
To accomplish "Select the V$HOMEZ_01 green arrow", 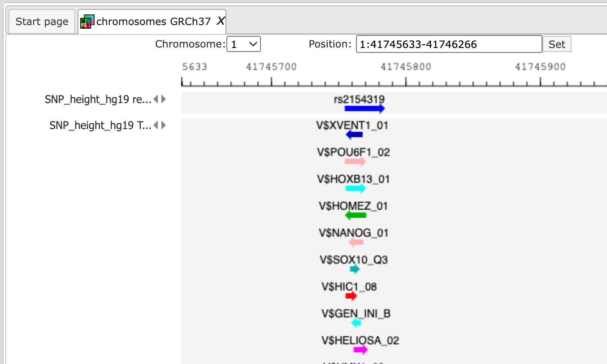I will point(356,216).
